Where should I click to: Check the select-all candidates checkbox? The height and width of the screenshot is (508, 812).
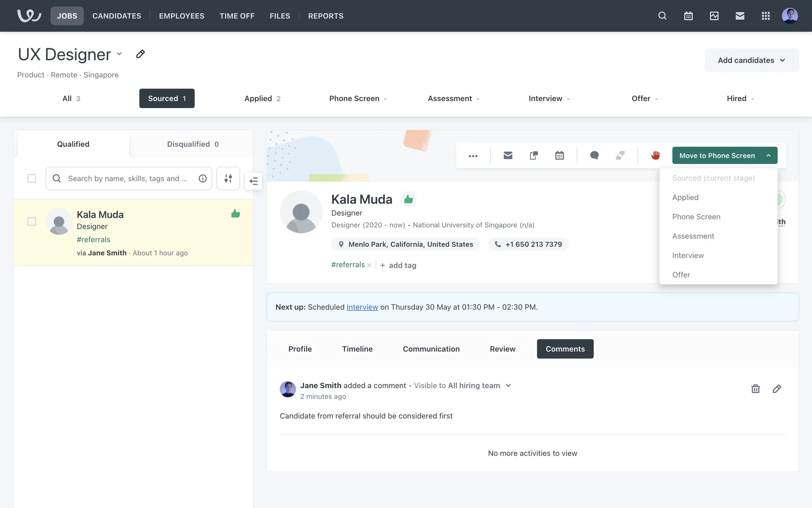32,179
